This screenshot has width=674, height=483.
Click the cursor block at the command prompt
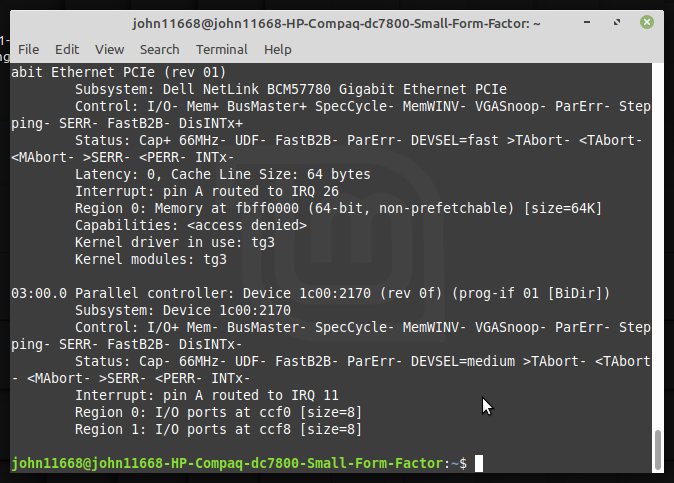point(479,463)
